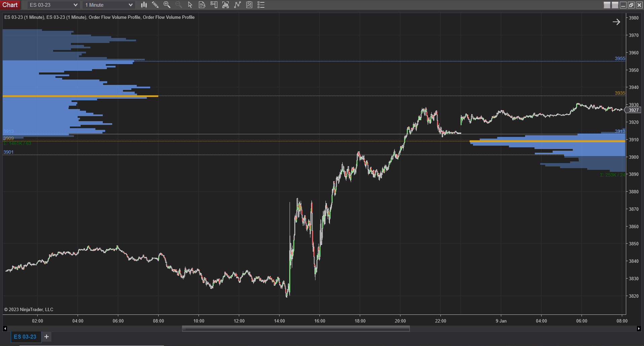This screenshot has width=644, height=346.
Task: Close the chart window
Action: (639, 5)
